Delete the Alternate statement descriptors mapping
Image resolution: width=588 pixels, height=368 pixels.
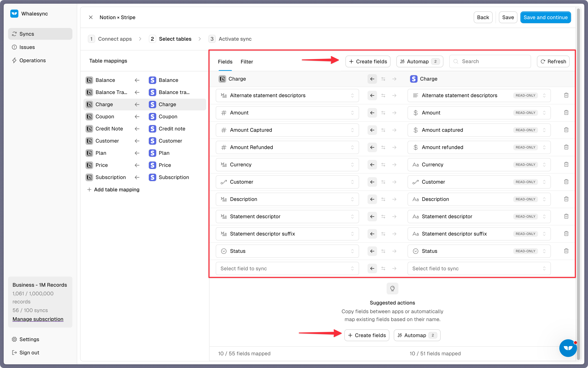click(x=566, y=95)
